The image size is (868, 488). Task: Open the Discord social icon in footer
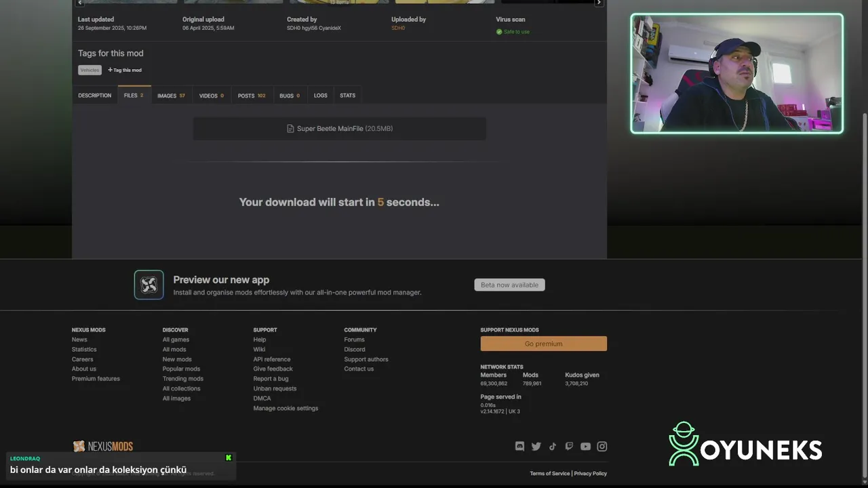519,446
